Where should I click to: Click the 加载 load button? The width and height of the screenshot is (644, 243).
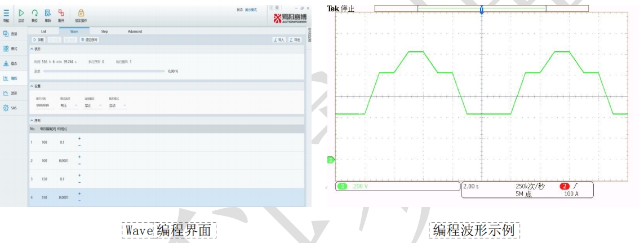click(38, 40)
